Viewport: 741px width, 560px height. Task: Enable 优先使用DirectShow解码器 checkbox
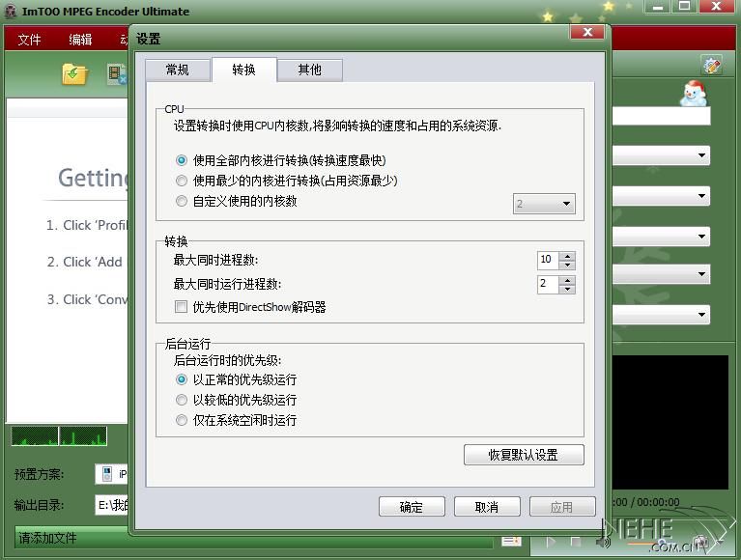182,307
